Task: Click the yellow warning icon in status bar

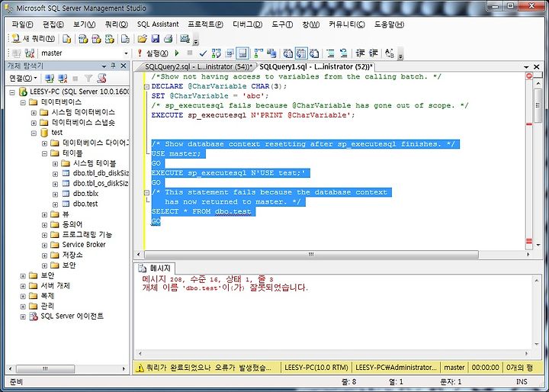Action: pos(140,368)
